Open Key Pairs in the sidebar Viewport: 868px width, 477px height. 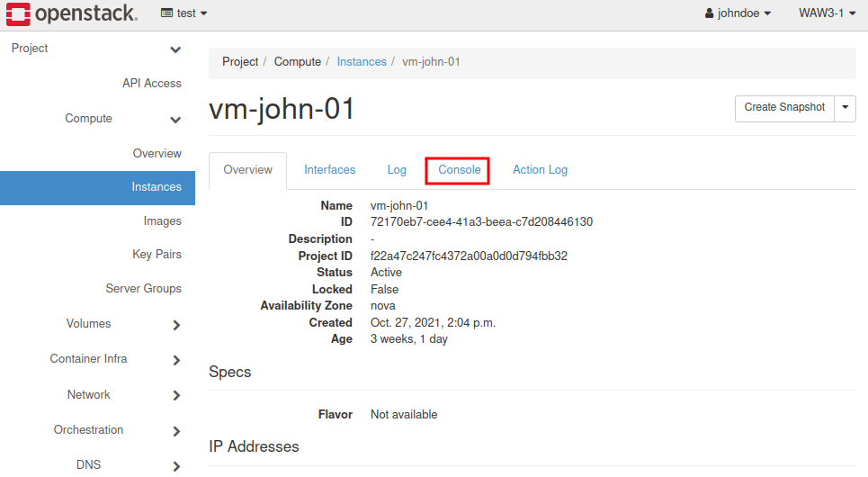click(x=157, y=255)
